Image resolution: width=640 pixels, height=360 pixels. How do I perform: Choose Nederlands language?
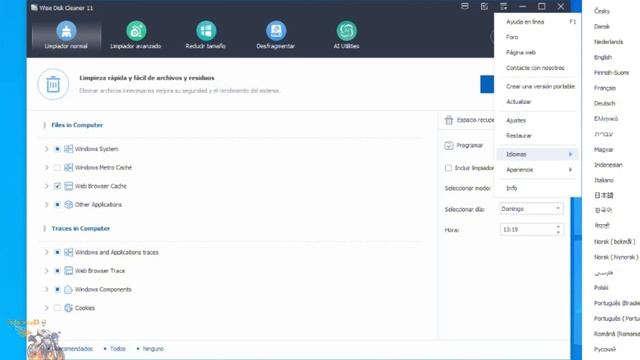[x=608, y=42]
